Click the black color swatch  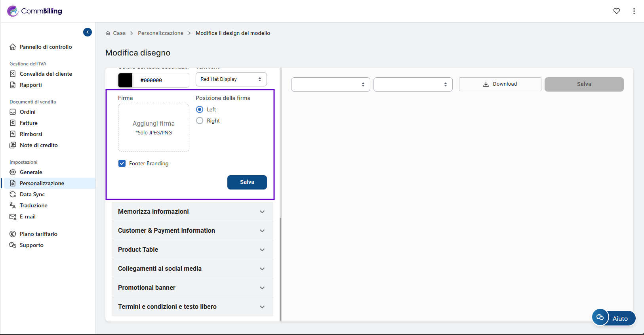[x=126, y=80]
